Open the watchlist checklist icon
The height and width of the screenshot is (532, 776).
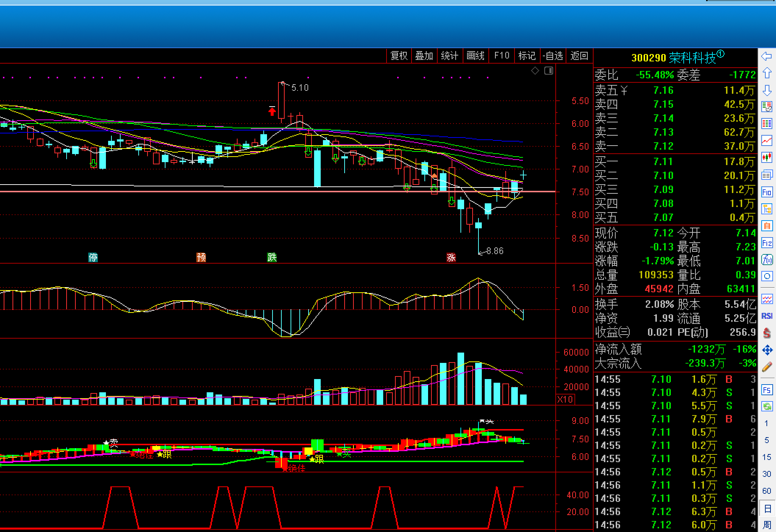(x=767, y=107)
